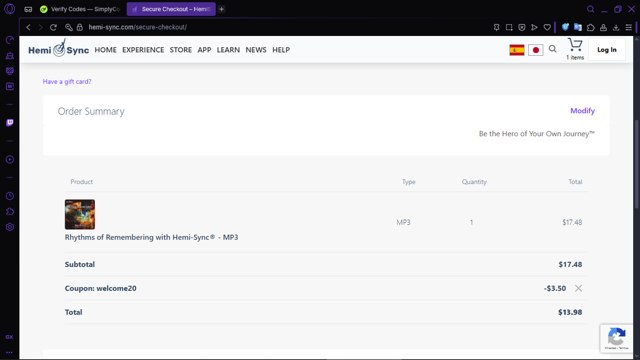Click the Be the Hero of Your Own Journey text
Image resolution: width=640 pixels, height=360 pixels.
pos(537,134)
